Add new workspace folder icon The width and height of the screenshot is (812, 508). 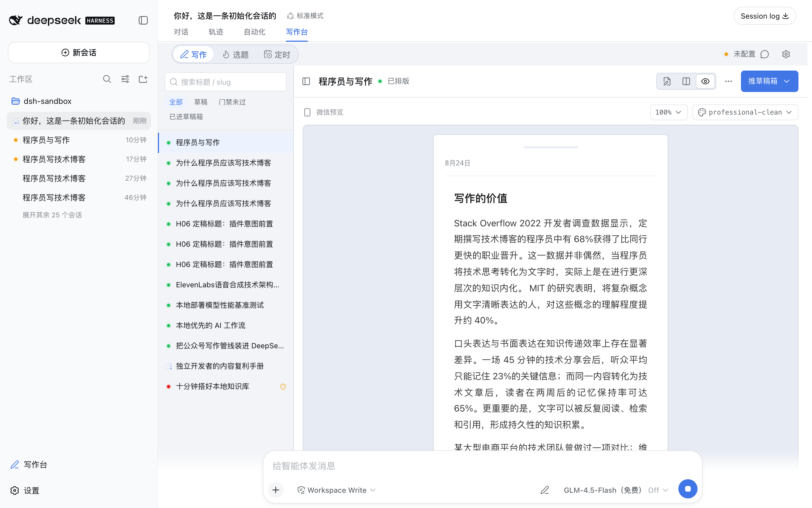(x=143, y=79)
